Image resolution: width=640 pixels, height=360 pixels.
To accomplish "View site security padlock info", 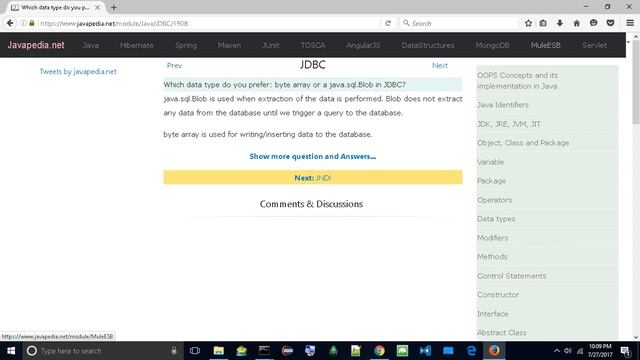I will point(32,23).
